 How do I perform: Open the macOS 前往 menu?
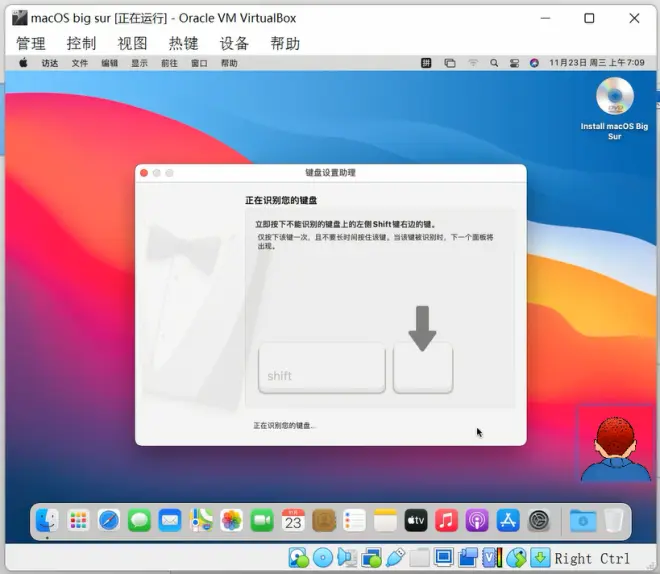pos(169,63)
